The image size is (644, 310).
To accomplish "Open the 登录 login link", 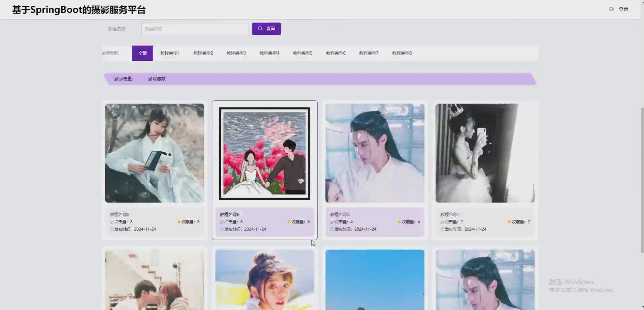I will tap(623, 9).
